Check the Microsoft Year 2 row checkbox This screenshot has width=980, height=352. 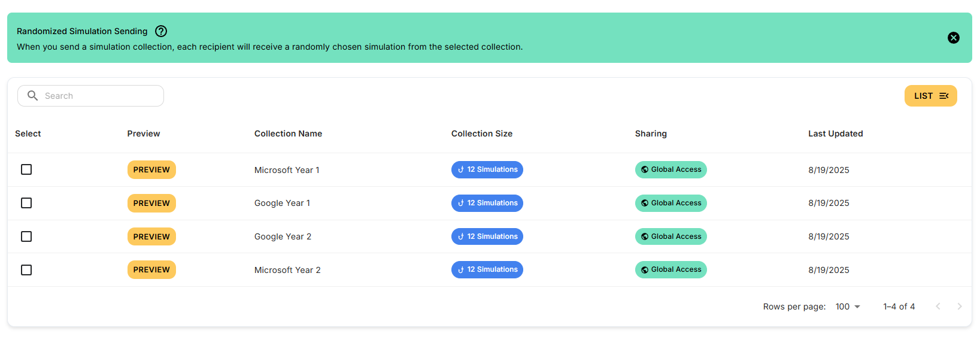pos(26,270)
